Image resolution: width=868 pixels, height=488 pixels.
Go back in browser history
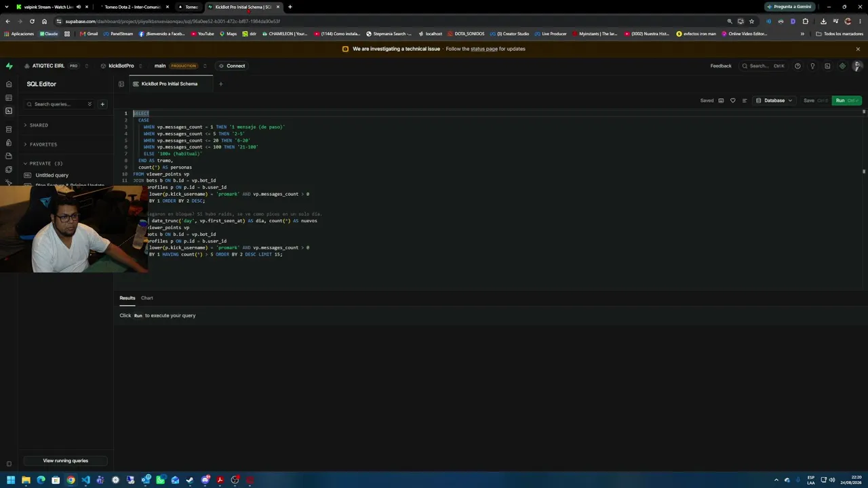tap(7, 21)
